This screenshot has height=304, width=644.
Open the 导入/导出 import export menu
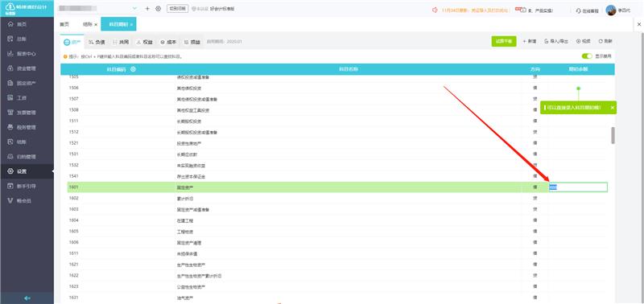click(x=556, y=42)
